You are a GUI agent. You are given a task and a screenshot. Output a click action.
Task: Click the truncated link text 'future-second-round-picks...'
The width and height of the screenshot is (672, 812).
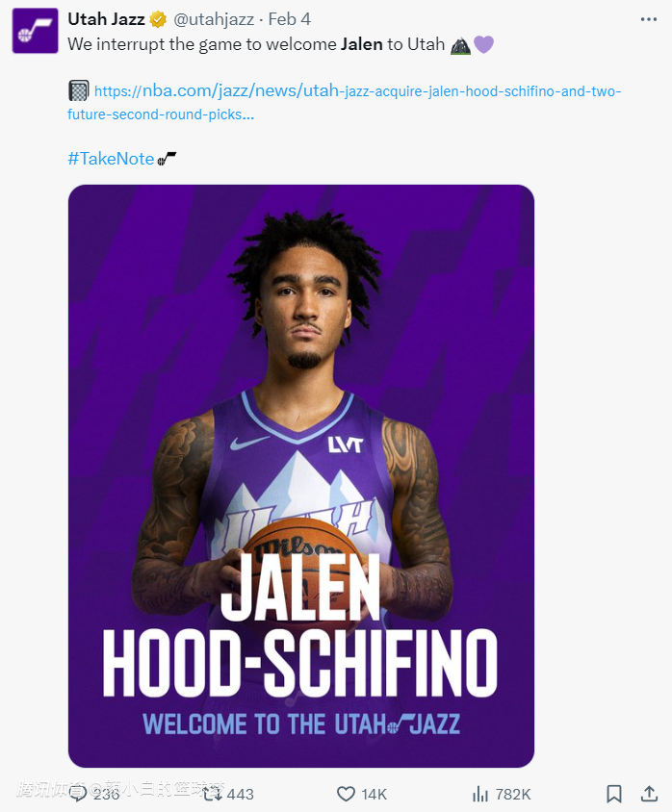coord(161,114)
